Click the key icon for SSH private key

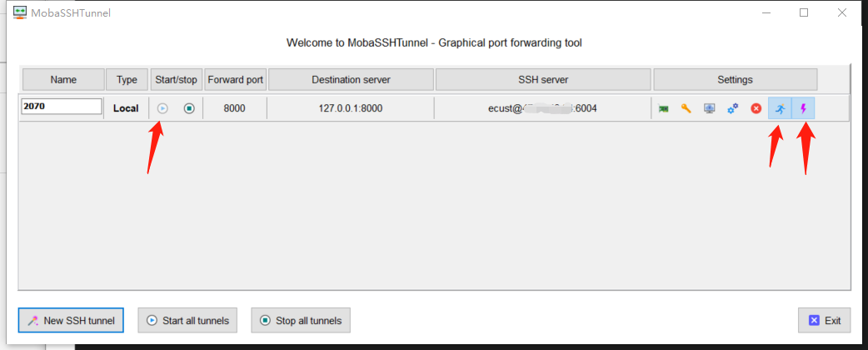pyautogui.click(x=686, y=108)
